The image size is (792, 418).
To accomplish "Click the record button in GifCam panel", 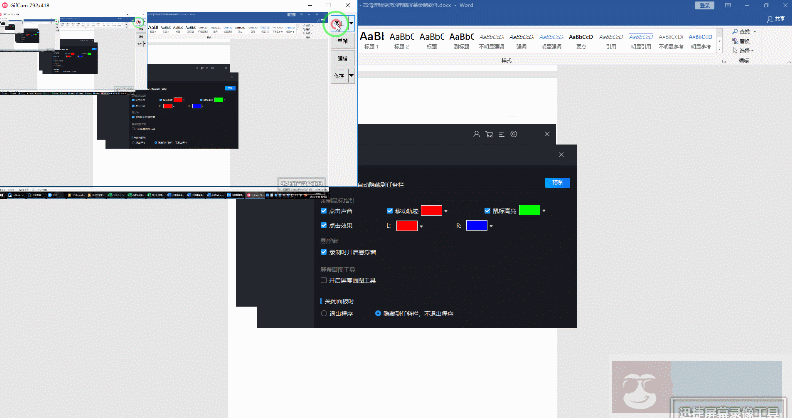I will (x=340, y=22).
